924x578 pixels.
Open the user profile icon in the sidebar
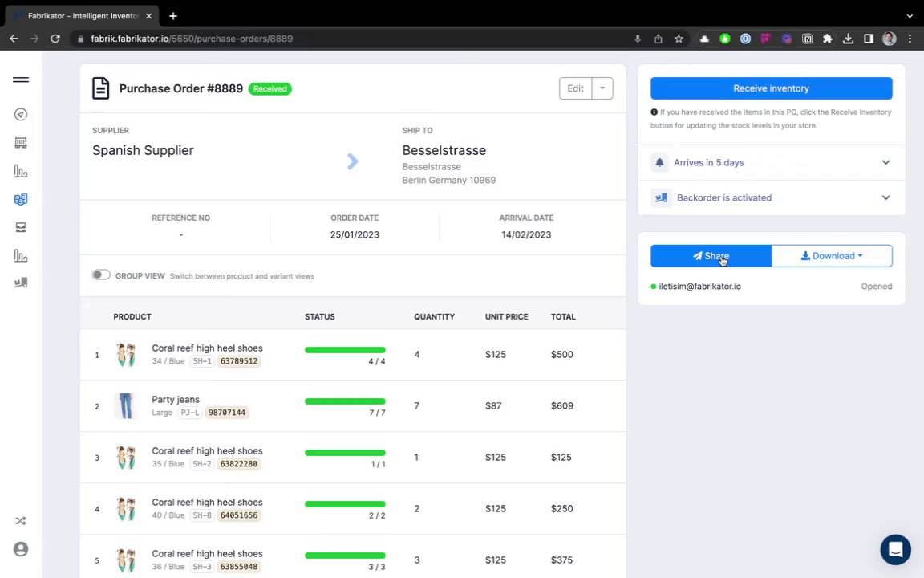click(21, 549)
